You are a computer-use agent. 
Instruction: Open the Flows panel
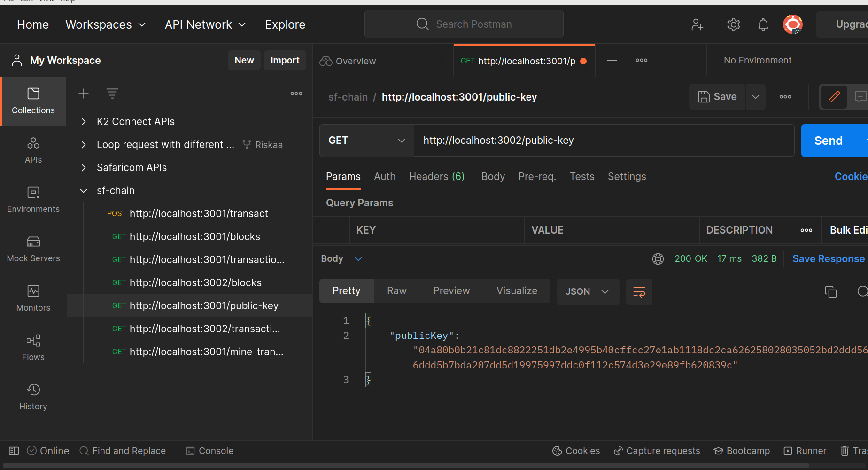(x=33, y=348)
